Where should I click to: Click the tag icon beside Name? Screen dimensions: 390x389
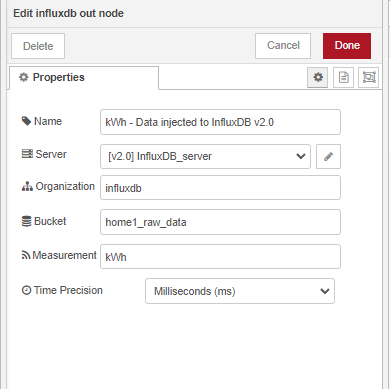coord(26,121)
